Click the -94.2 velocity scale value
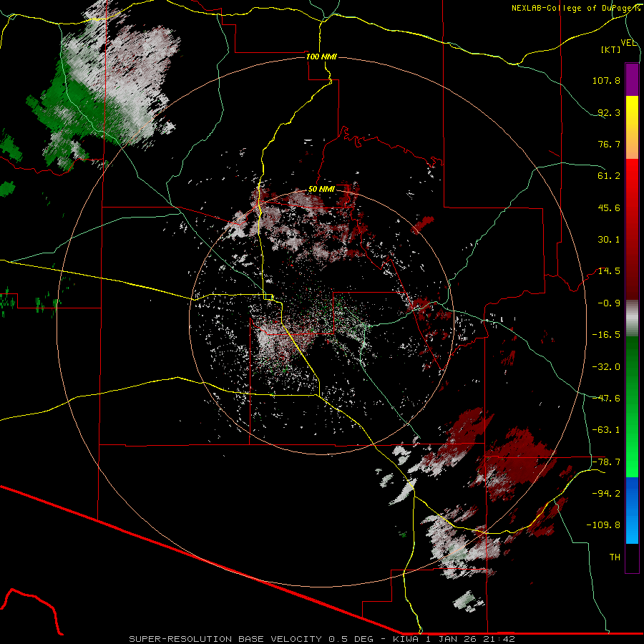Viewport: 644px width, 644px height. (606, 494)
